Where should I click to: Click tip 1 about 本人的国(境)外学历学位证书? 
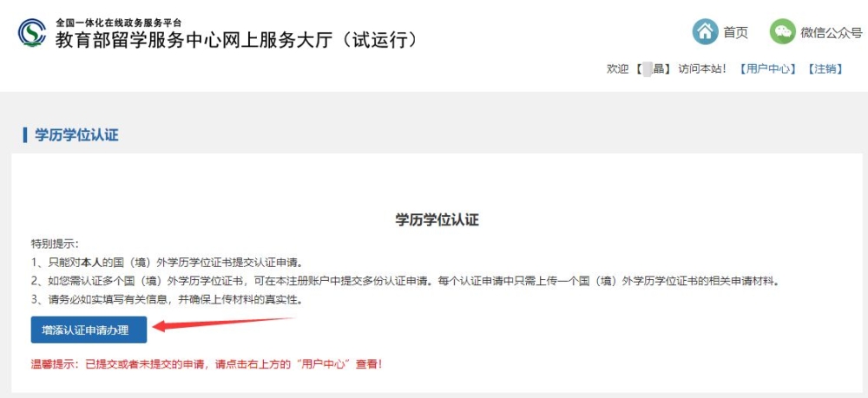tap(167, 262)
